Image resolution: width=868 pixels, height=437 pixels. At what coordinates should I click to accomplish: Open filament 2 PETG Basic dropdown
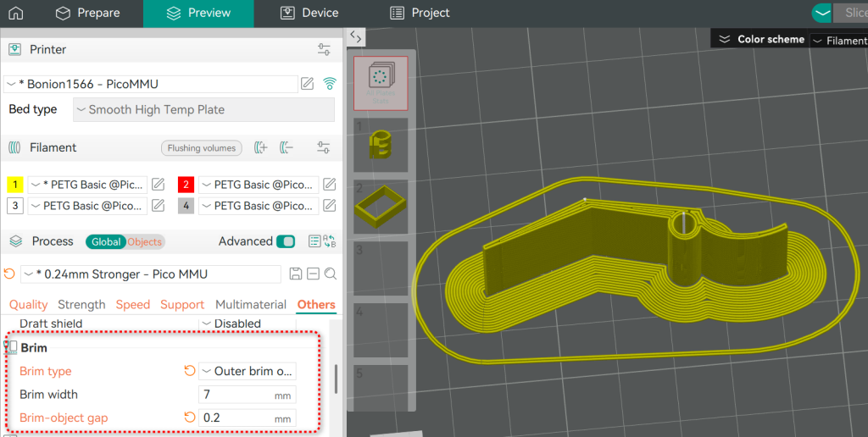(259, 185)
